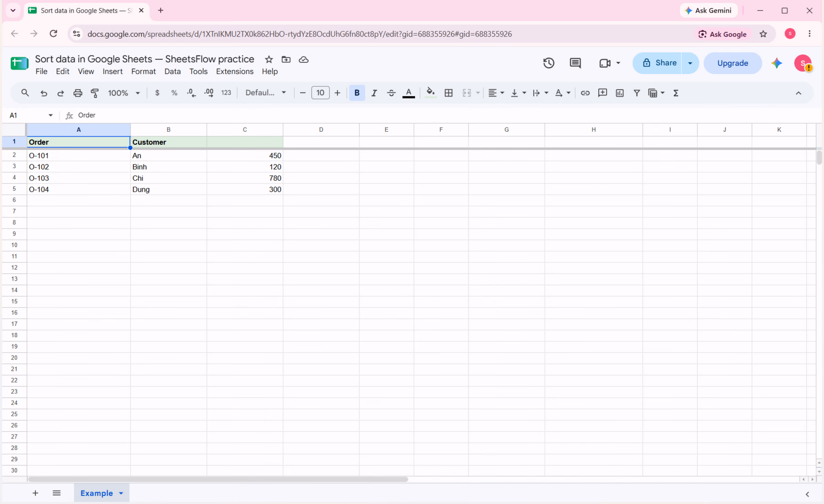824x504 pixels.
Task: Open the Insert menu
Action: coord(113,71)
